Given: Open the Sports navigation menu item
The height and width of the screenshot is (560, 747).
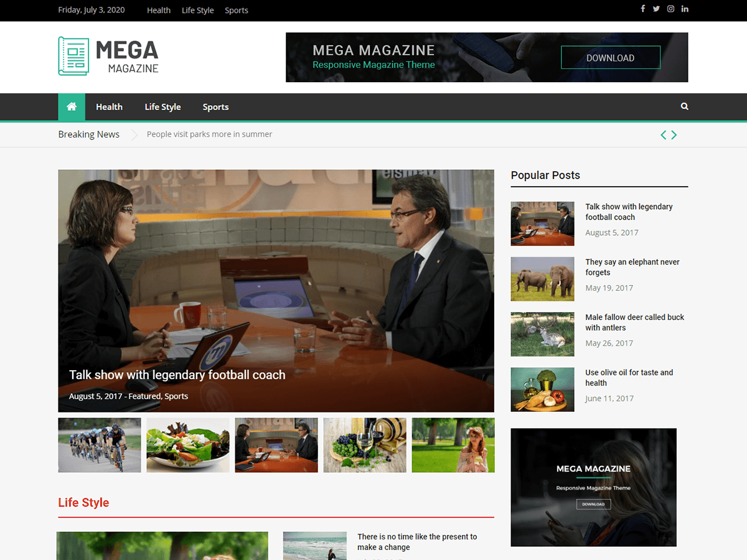Looking at the screenshot, I should point(215,106).
